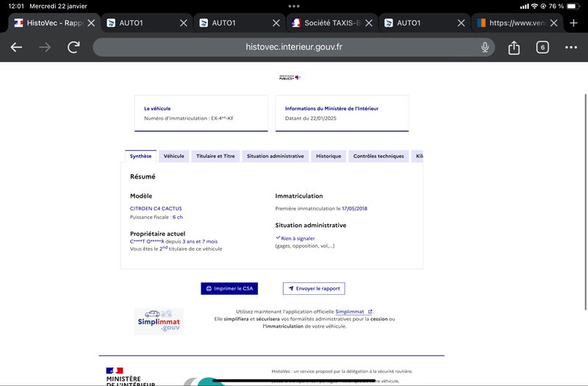Click the Simplimmat.gouv logo image

(x=159, y=321)
